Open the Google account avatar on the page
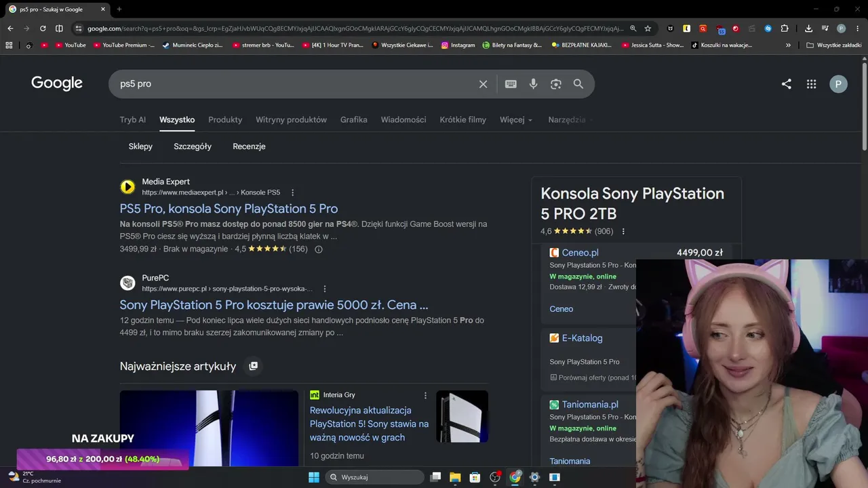The width and height of the screenshot is (868, 488). (838, 84)
